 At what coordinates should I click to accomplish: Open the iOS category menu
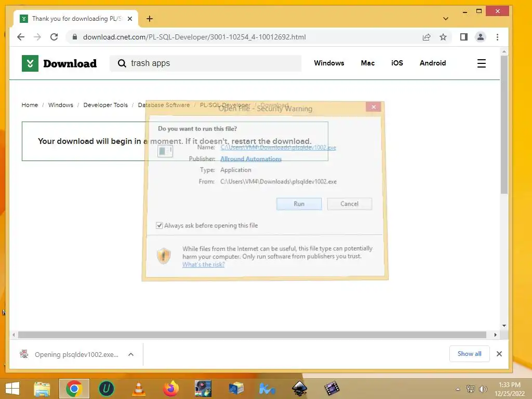coord(397,63)
